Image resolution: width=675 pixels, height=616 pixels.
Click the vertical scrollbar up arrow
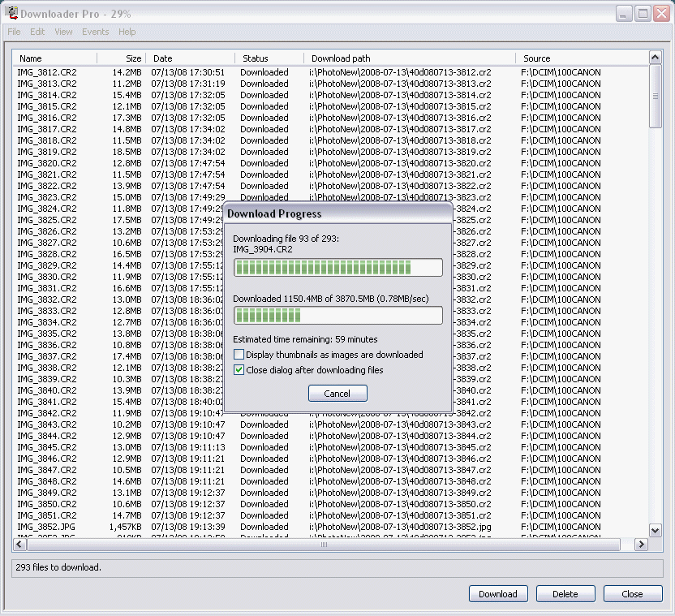coord(656,58)
